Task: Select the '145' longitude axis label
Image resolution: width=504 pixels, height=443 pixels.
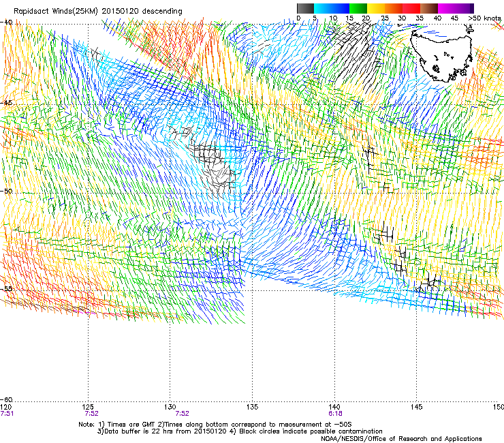Action: (417, 407)
